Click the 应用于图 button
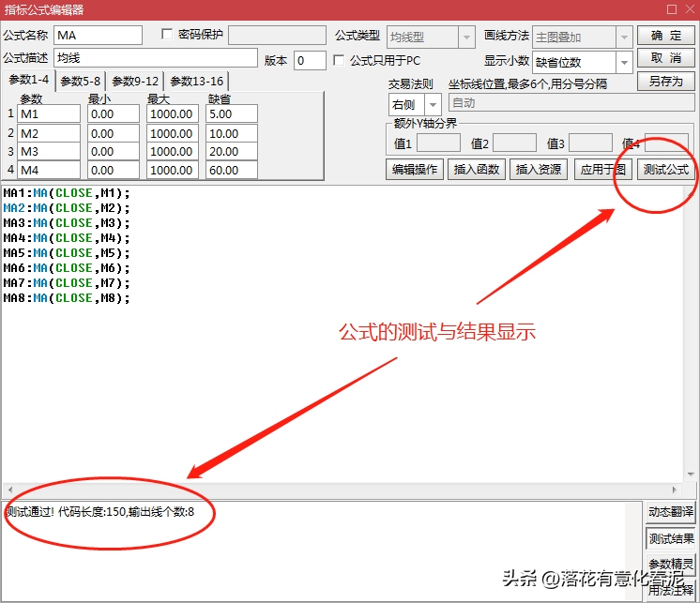700x603 pixels. 603,170
